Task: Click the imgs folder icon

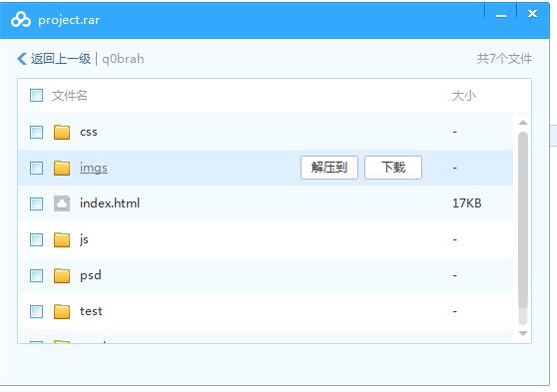Action: pyautogui.click(x=62, y=168)
